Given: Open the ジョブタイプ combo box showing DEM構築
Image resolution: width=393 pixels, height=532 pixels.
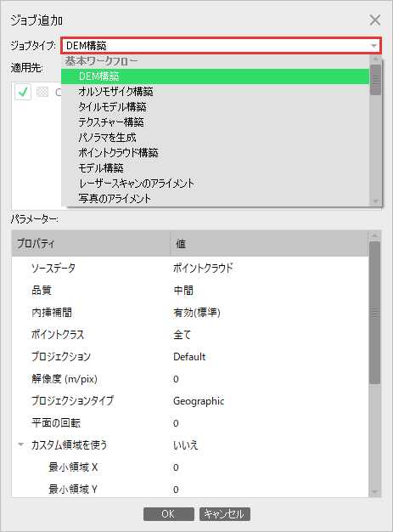Looking at the screenshot, I should pyautogui.click(x=222, y=45).
